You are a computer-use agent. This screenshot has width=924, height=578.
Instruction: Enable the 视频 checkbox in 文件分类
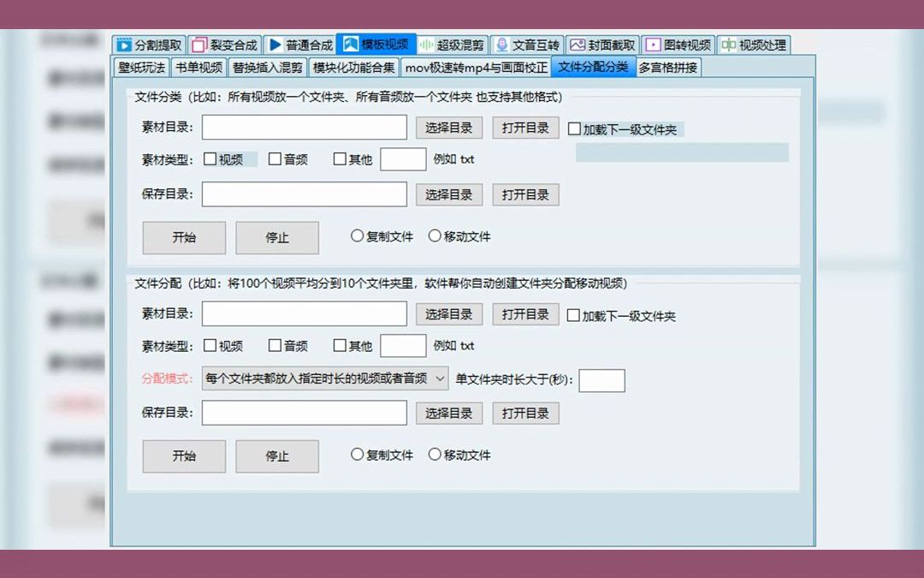point(210,158)
